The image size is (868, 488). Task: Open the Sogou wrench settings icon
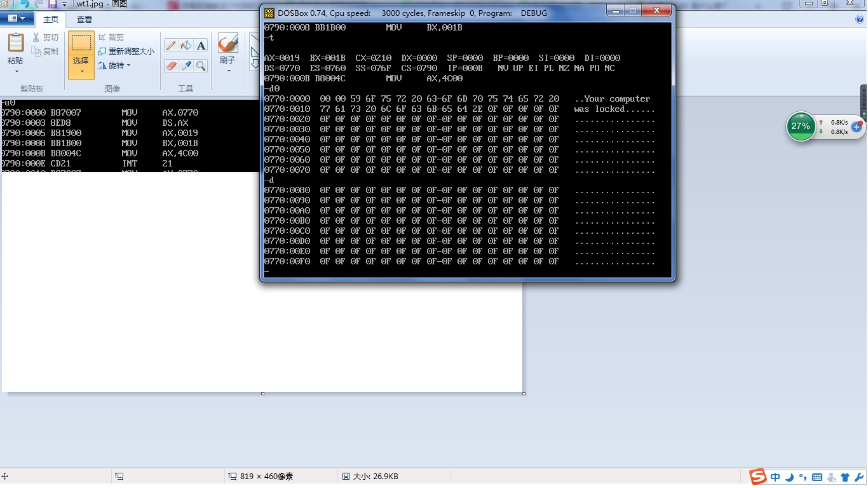coord(858,477)
